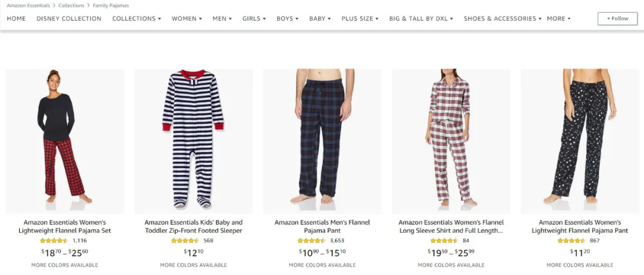Expand the Women category menu
The width and height of the screenshot is (644, 275).
tap(187, 18)
